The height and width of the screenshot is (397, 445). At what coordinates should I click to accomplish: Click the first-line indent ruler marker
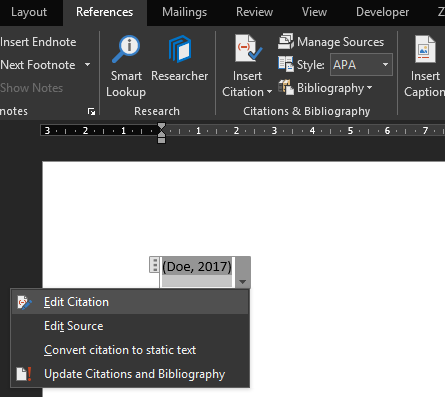161,126
